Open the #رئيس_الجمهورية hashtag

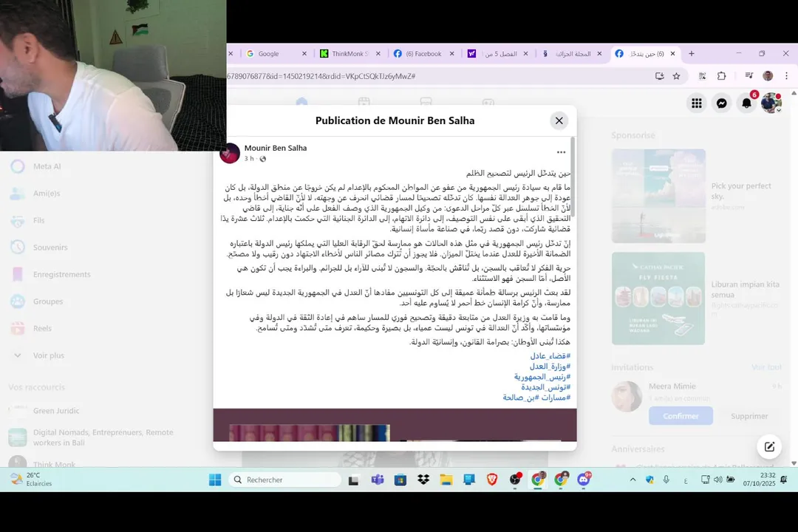[x=542, y=377]
